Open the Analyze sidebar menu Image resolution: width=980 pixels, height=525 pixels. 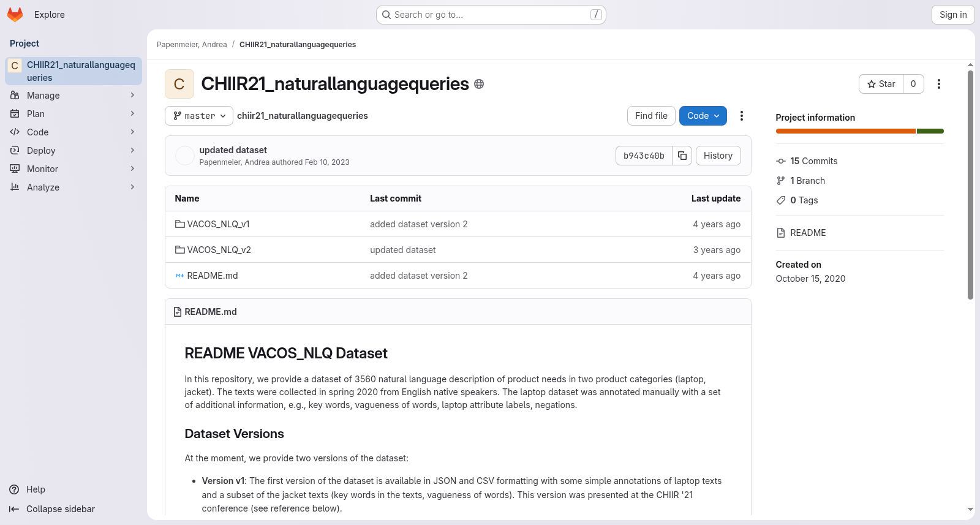(x=73, y=187)
